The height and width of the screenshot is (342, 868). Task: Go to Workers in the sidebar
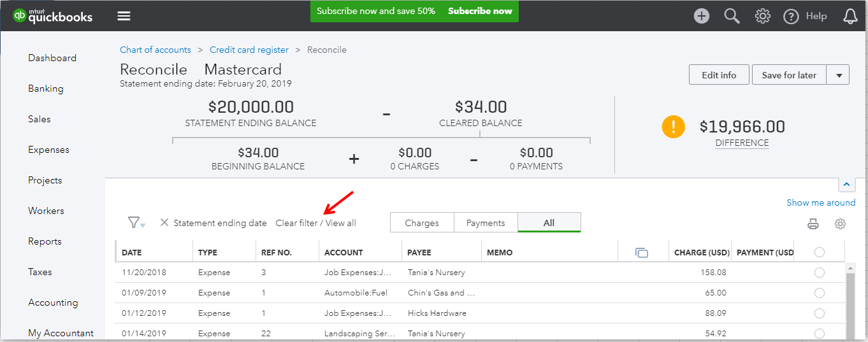[x=46, y=211]
